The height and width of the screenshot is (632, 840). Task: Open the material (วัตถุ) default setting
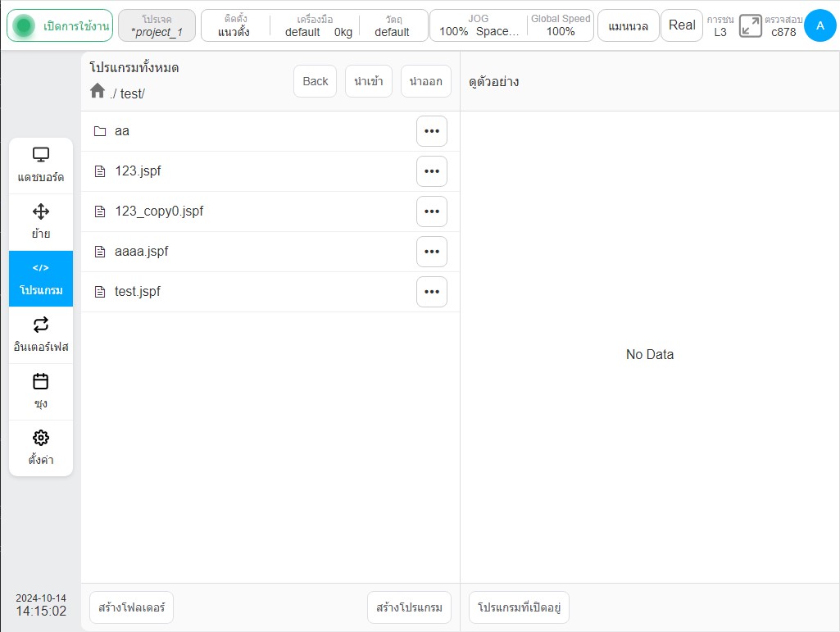click(393, 25)
